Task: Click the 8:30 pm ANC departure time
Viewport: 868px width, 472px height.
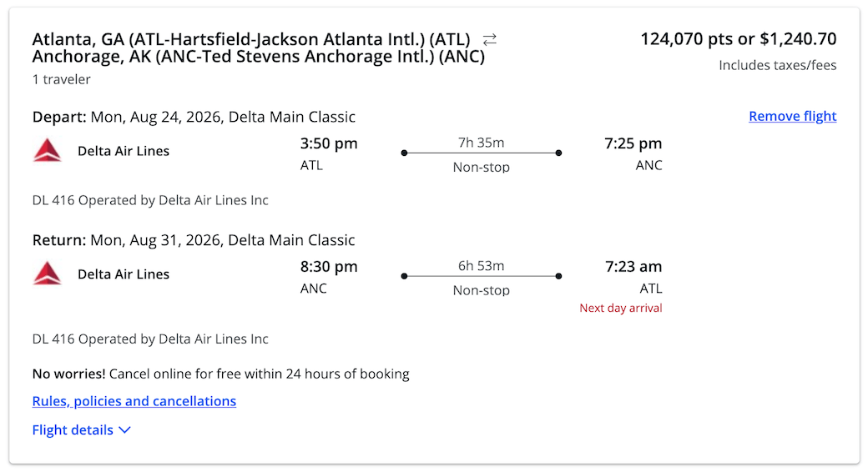Action: click(329, 267)
